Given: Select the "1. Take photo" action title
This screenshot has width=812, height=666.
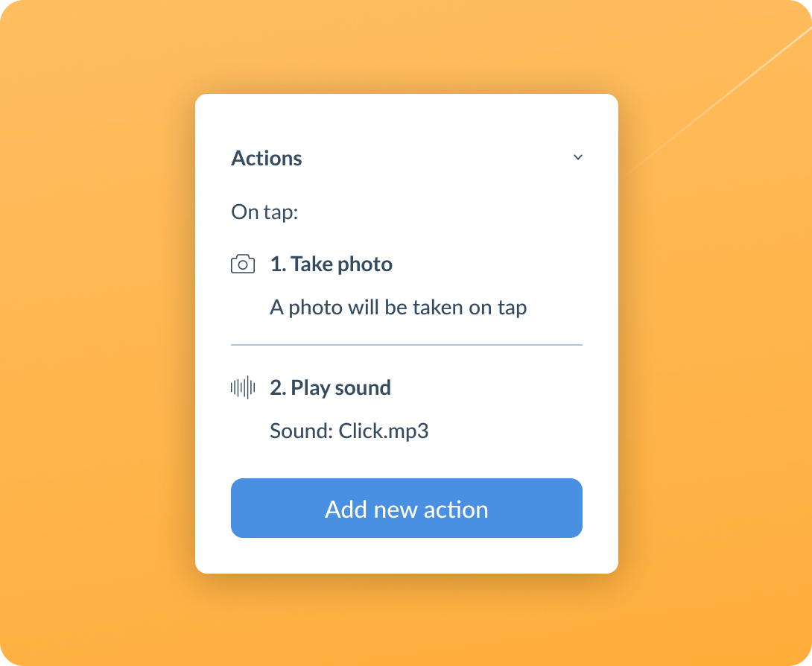Looking at the screenshot, I should pos(332,264).
